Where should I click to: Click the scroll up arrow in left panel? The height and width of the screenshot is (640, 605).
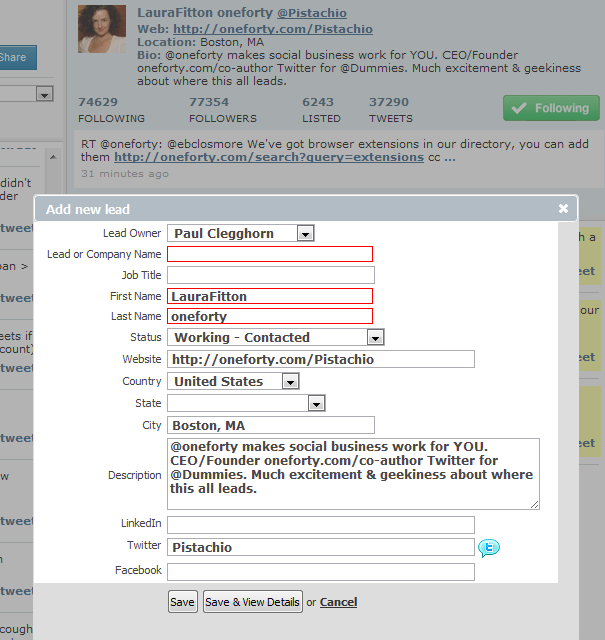[x=53, y=157]
